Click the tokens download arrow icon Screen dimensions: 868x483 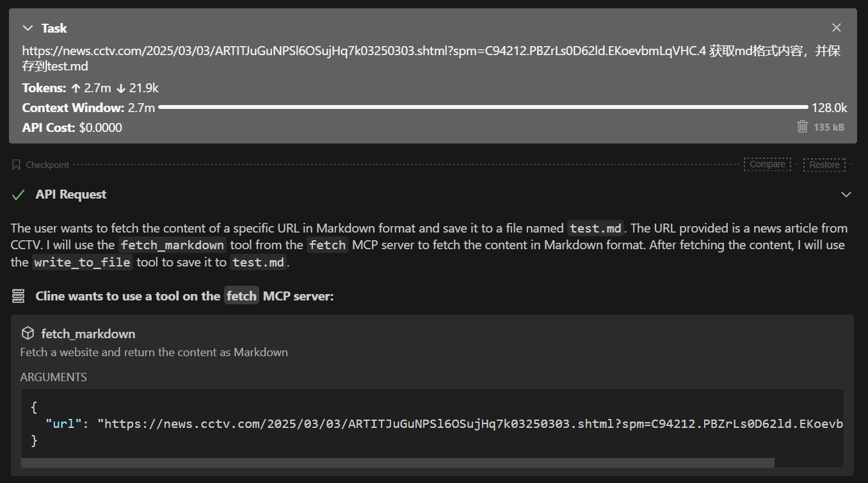(x=120, y=88)
